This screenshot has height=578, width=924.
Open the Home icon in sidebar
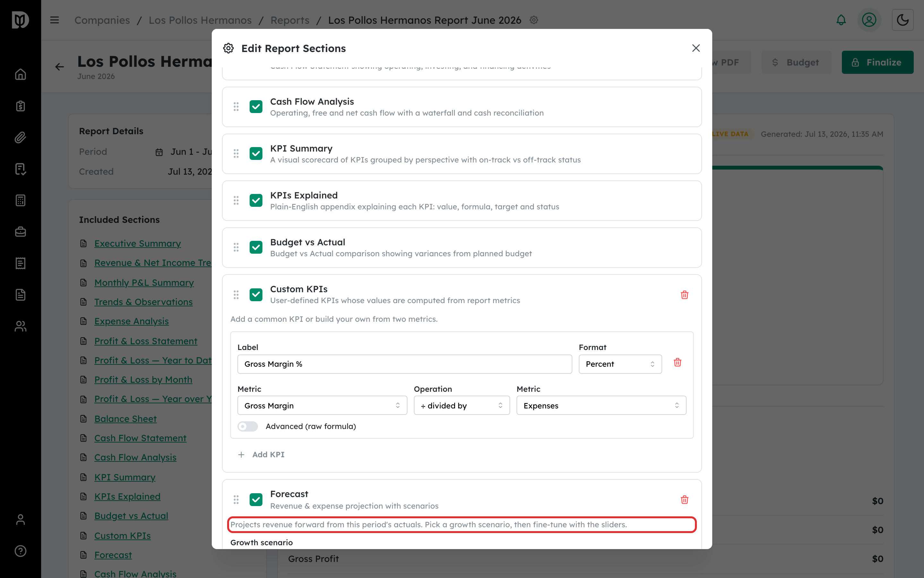coord(20,74)
